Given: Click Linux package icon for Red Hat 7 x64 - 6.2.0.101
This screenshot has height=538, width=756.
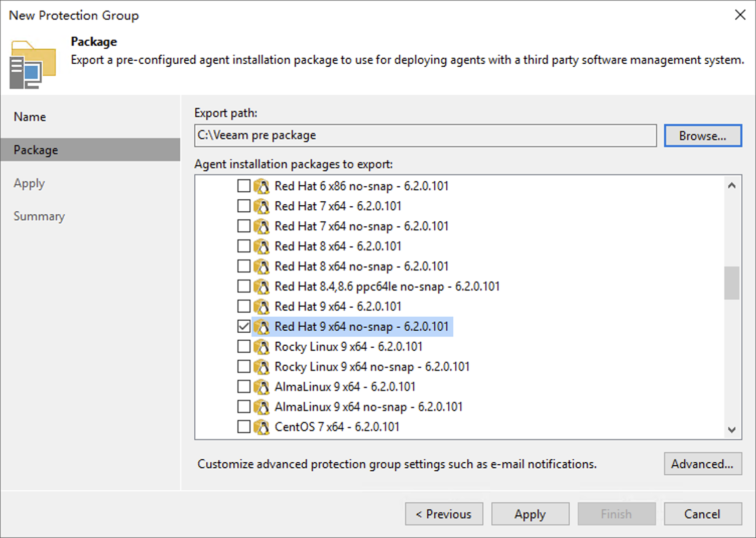Looking at the screenshot, I should (262, 206).
